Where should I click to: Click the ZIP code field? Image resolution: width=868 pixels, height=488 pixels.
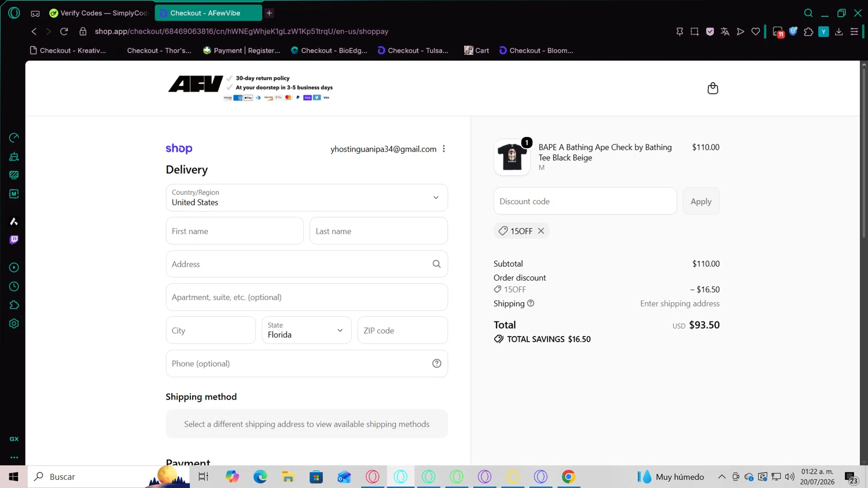click(x=402, y=330)
